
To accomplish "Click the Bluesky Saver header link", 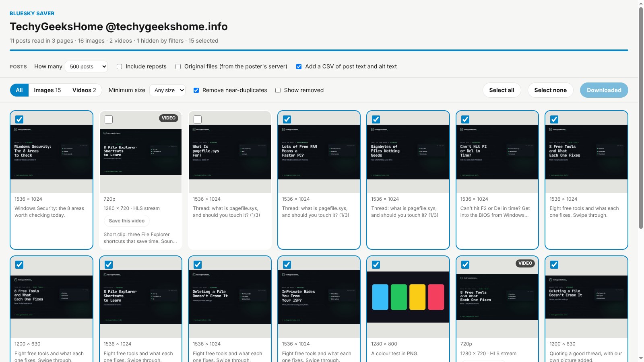I will (32, 13).
